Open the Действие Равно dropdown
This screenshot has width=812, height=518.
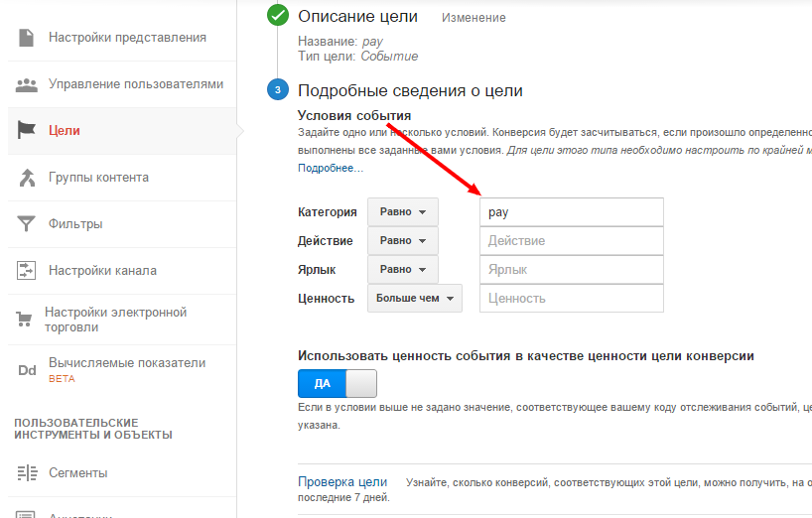pyautogui.click(x=403, y=241)
